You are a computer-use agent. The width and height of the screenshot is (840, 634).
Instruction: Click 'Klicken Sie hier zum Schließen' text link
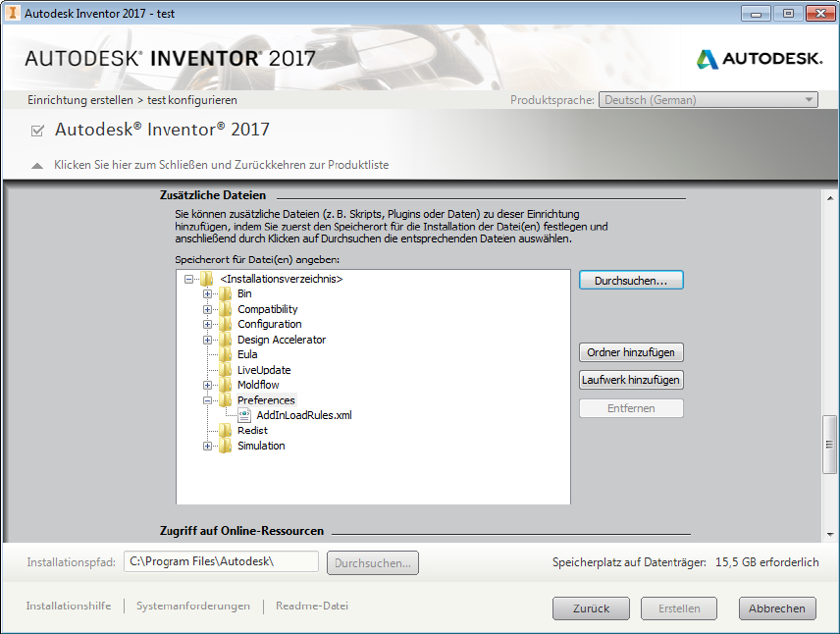221,165
